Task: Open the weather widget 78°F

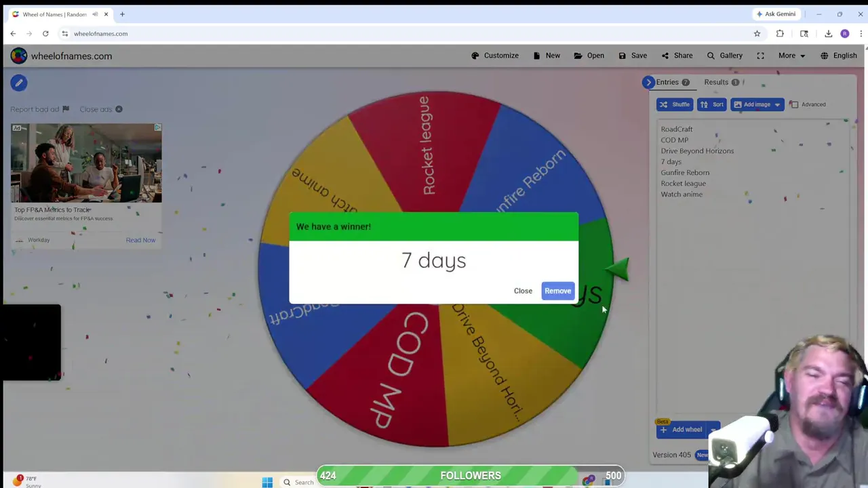Action: point(26,481)
